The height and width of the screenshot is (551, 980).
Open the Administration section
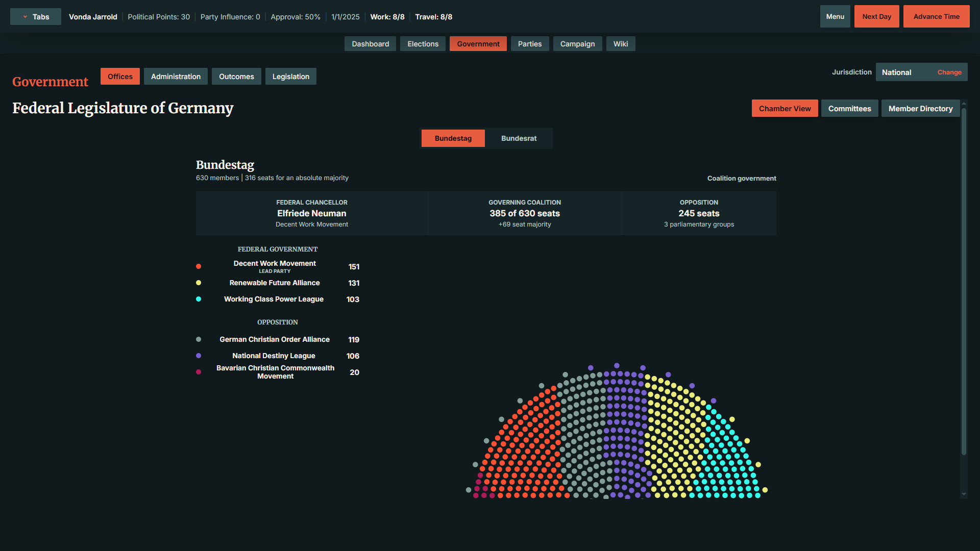[x=176, y=77]
